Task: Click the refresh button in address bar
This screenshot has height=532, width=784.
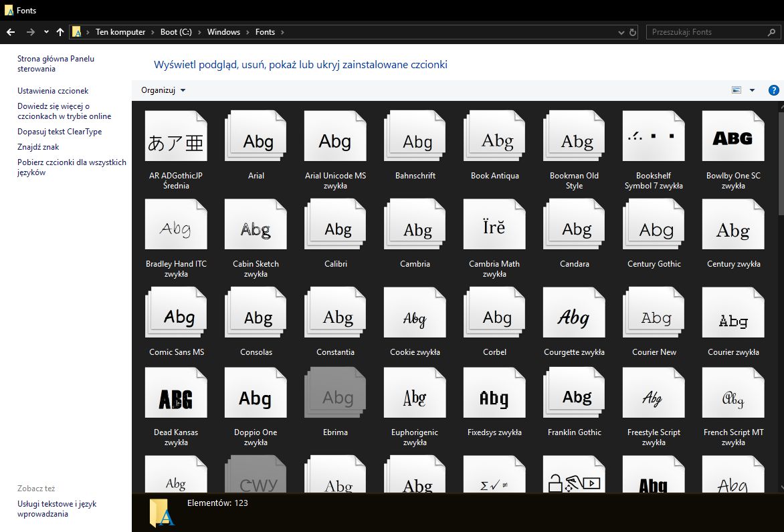Action: [633, 32]
